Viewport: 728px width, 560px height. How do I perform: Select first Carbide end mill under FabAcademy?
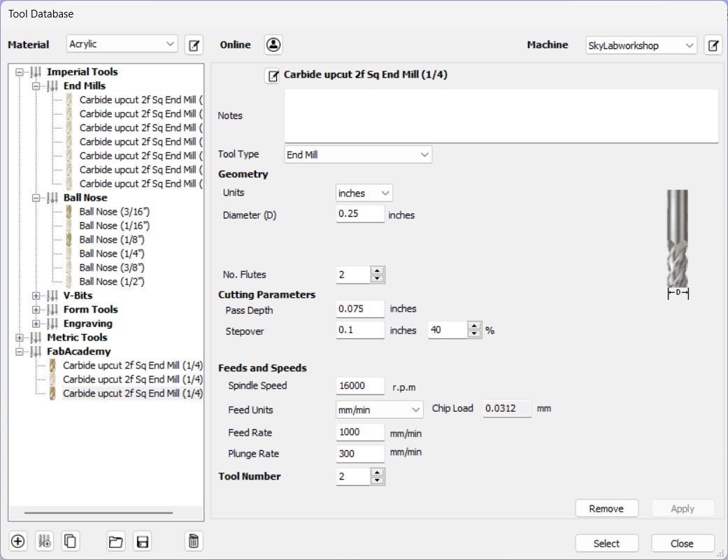click(x=132, y=365)
